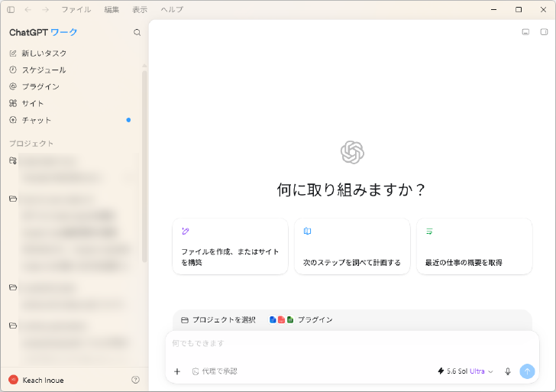Toggle the right side panel icon
The height and width of the screenshot is (392, 556).
[544, 32]
